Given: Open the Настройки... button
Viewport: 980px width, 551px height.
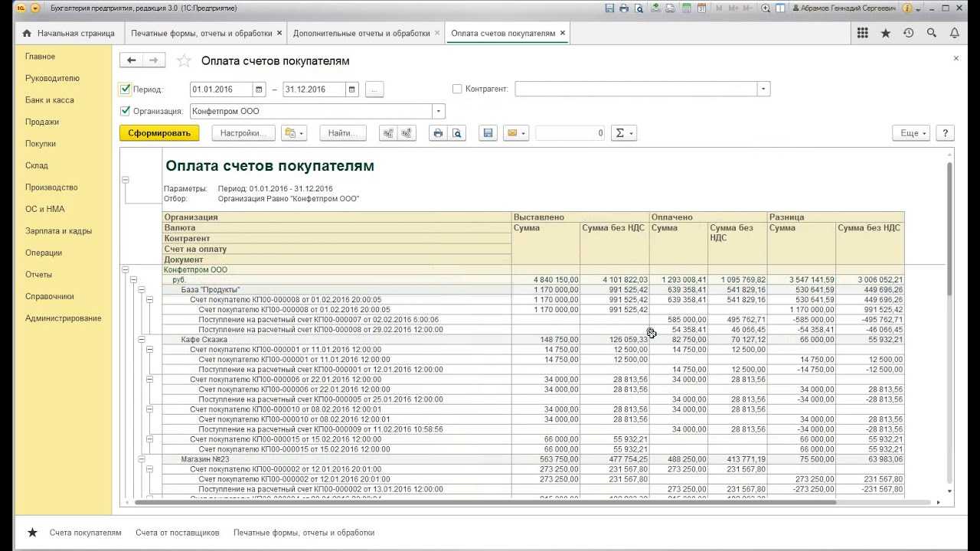Looking at the screenshot, I should tap(243, 133).
